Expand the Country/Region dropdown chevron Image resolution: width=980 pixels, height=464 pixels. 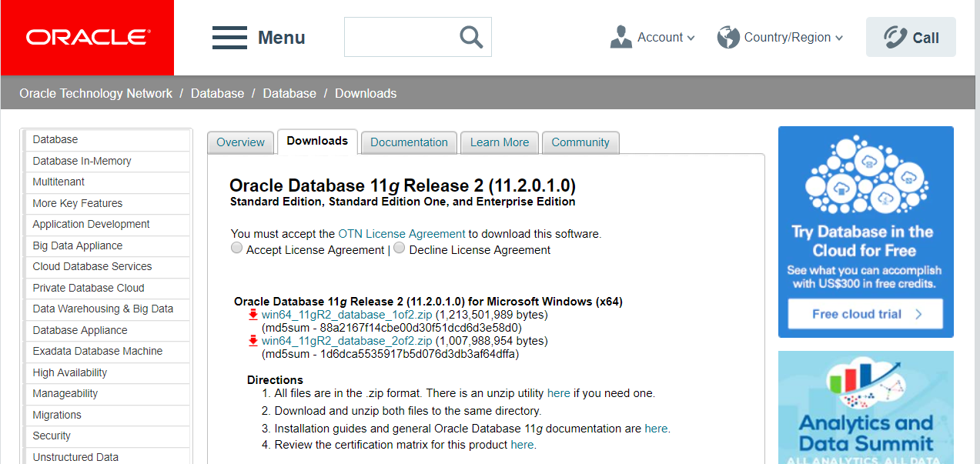(x=839, y=38)
